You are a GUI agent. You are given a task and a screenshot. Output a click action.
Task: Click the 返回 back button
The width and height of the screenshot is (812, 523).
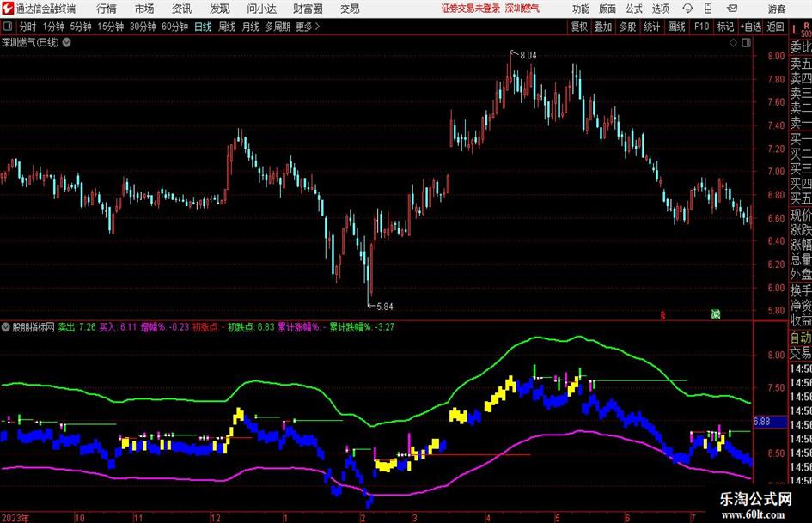click(775, 27)
